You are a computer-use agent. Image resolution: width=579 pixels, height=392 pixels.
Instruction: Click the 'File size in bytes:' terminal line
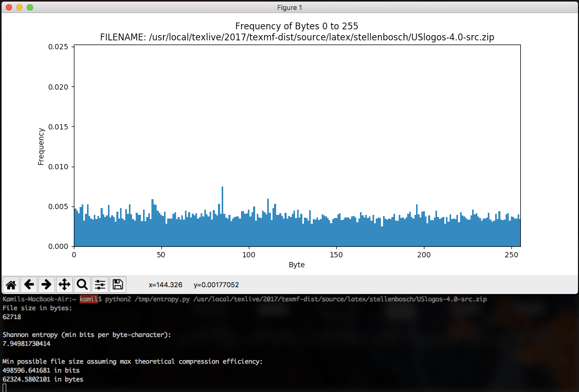[37, 308]
